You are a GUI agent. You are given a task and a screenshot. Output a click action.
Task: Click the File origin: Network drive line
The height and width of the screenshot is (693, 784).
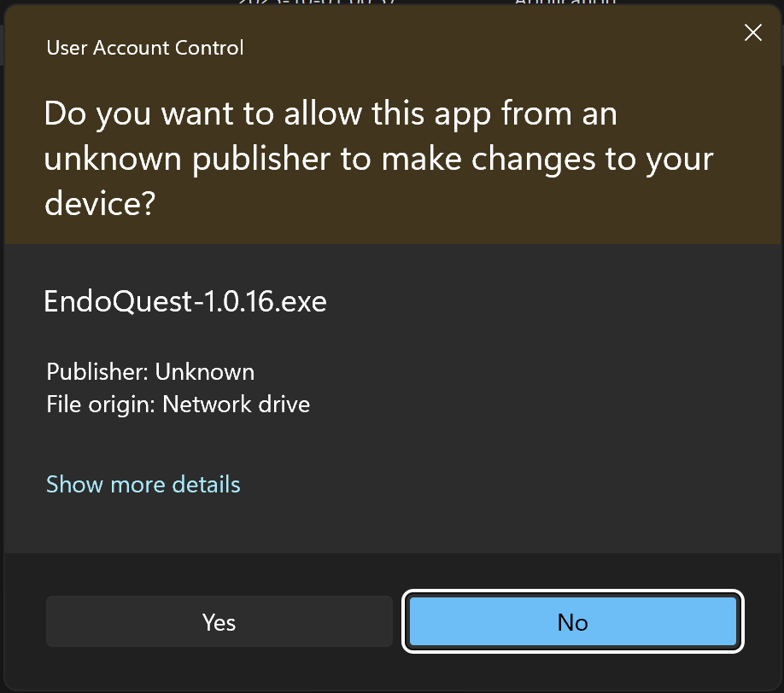(x=178, y=404)
